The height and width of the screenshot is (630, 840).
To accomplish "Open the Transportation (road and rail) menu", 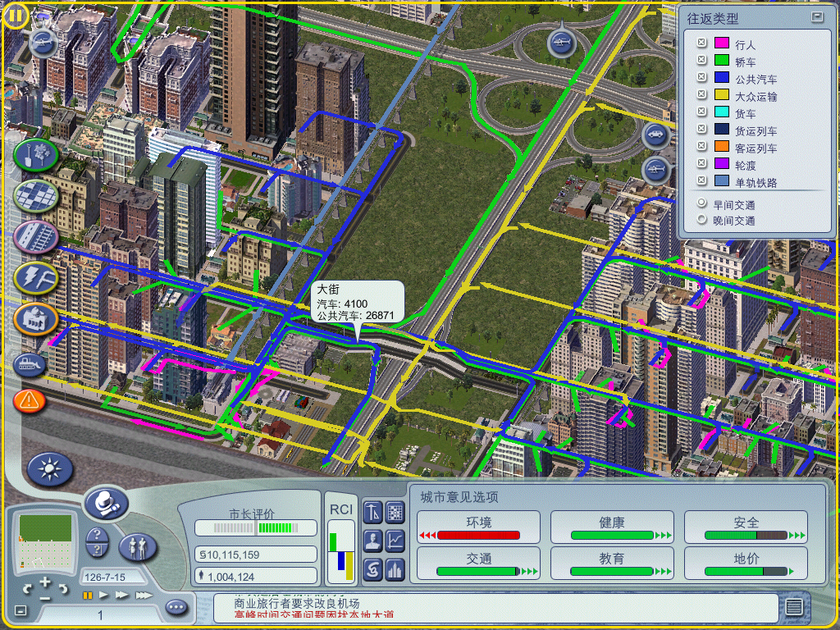I will coord(36,236).
